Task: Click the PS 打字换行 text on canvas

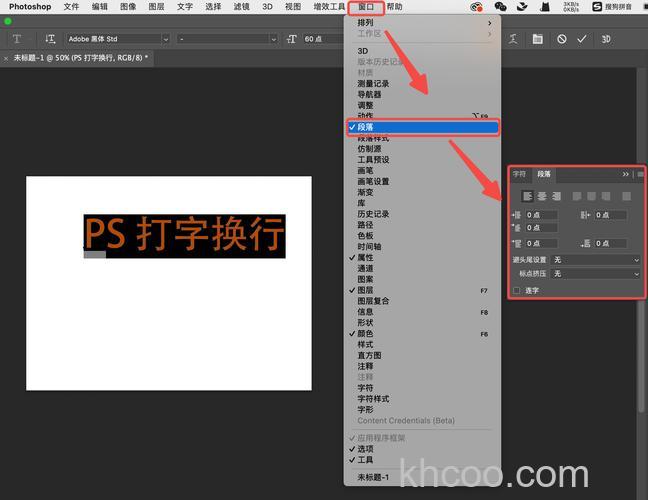Action: pos(185,234)
